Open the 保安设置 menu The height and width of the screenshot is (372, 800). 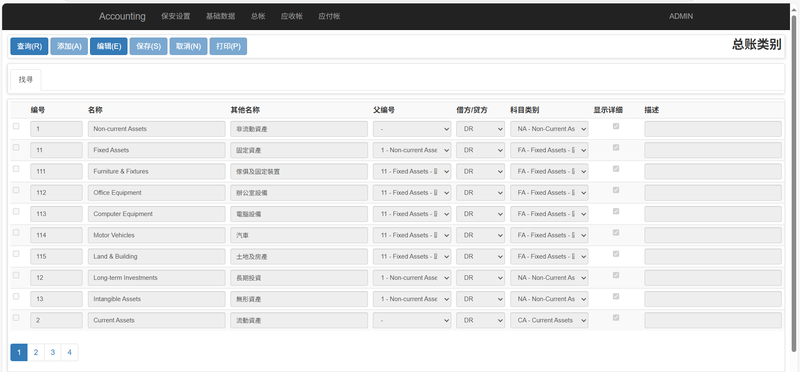click(x=176, y=16)
